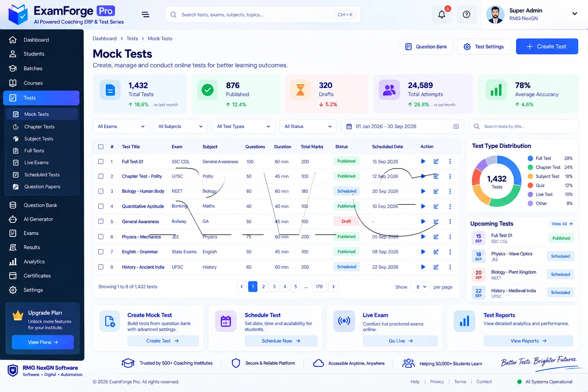Viewport: 588px width, 392px height.
Task: Open Test Settings
Action: pos(484,47)
